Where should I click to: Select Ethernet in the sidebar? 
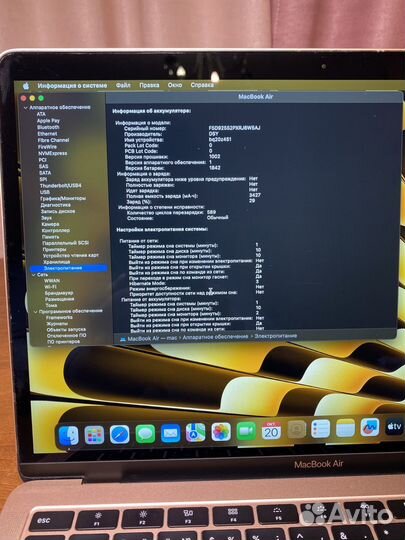(x=48, y=134)
